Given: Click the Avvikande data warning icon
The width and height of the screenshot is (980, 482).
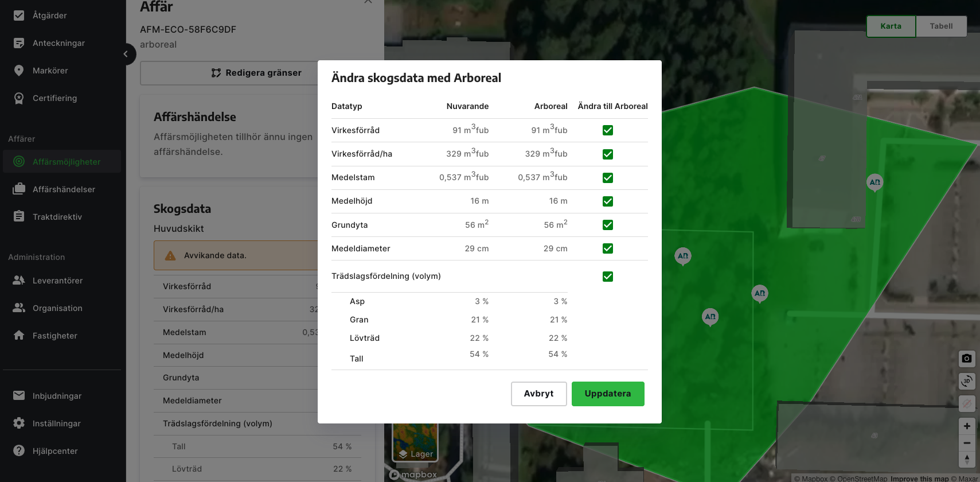Looking at the screenshot, I should coord(170,255).
